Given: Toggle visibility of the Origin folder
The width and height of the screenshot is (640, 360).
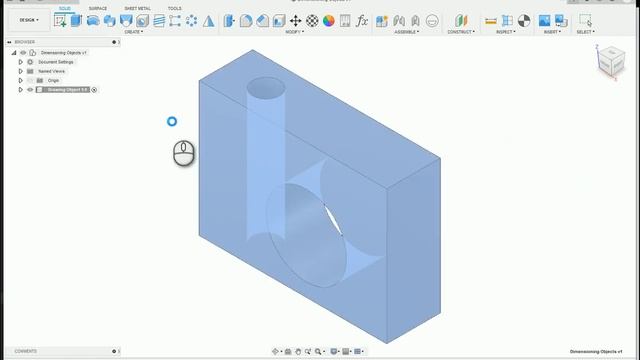Looking at the screenshot, I should pos(30,80).
